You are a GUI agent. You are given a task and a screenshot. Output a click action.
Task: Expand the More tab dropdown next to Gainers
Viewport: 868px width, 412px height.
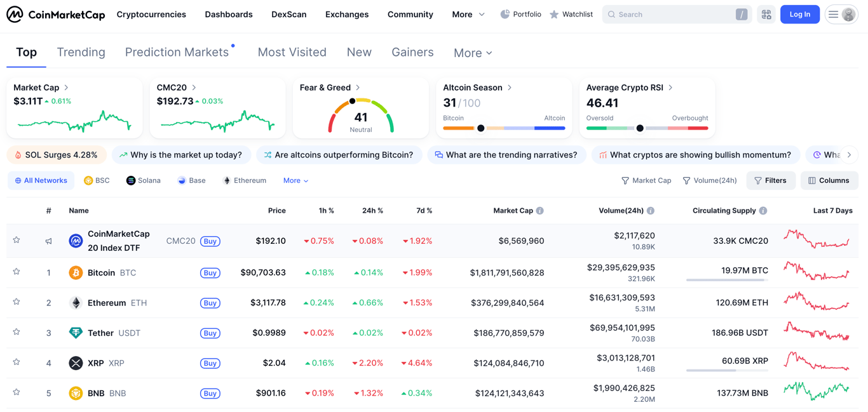tap(473, 53)
